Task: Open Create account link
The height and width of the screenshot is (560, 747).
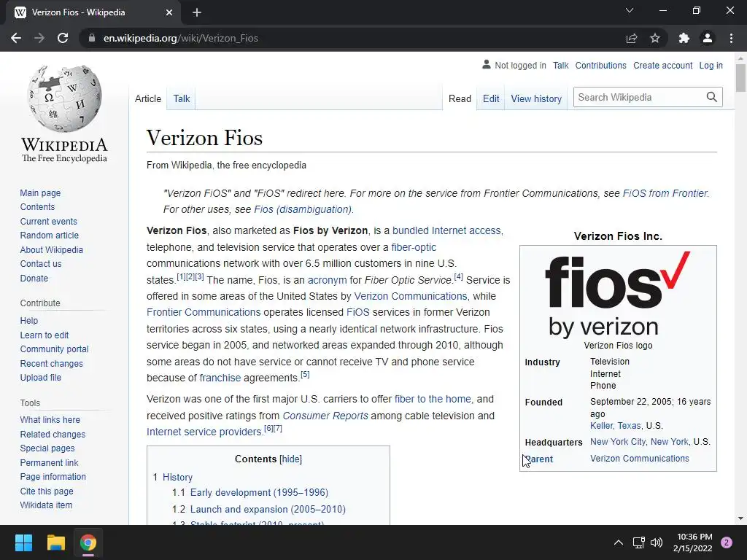Action: pyautogui.click(x=662, y=65)
